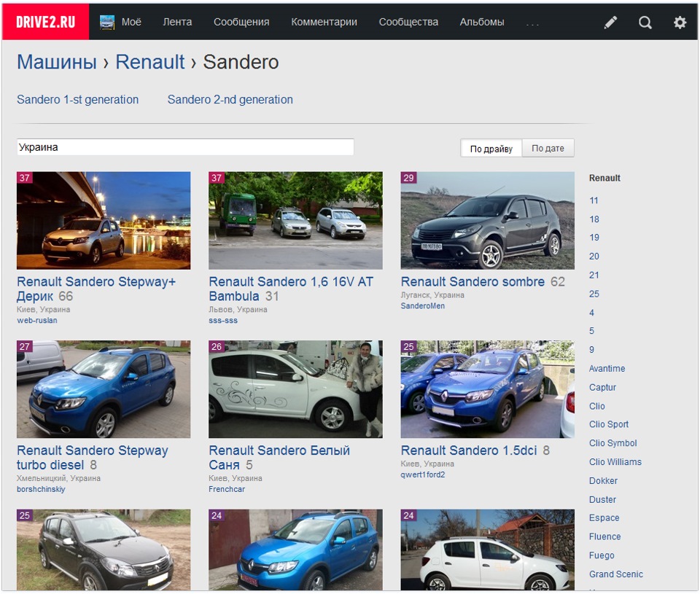Select Avantime model in sidebar
The height and width of the screenshot is (594, 700).
click(x=607, y=369)
